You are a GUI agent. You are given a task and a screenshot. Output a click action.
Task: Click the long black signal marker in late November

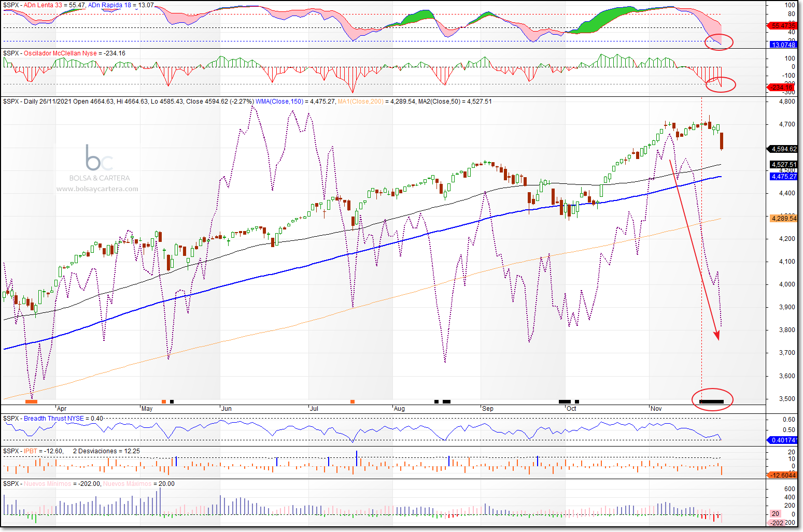point(711,401)
